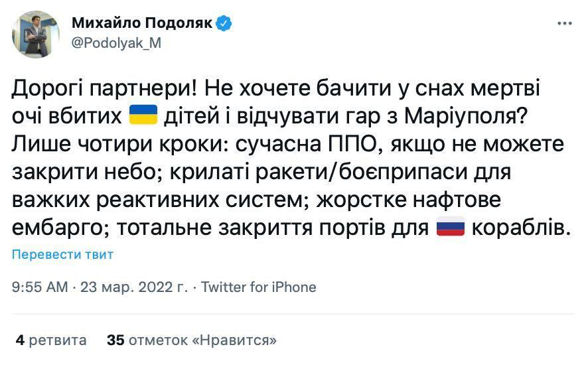The image size is (588, 365).
Task: Open the profile name Михайло Подоляк
Action: [142, 23]
